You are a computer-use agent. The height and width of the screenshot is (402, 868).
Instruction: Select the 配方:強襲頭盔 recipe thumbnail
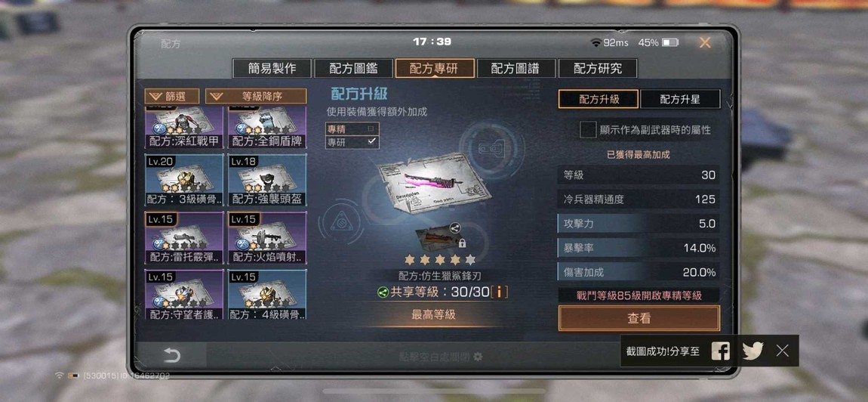[x=267, y=180]
